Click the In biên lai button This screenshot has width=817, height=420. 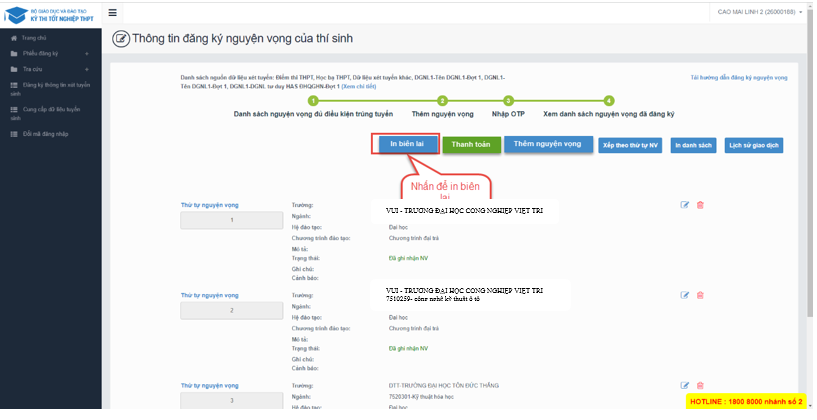[x=404, y=144]
